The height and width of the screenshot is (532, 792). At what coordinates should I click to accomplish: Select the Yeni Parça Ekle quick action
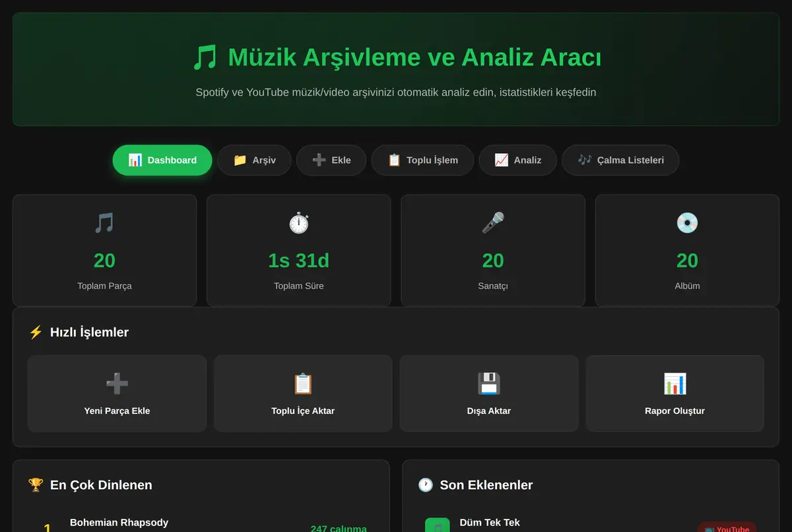pos(117,393)
